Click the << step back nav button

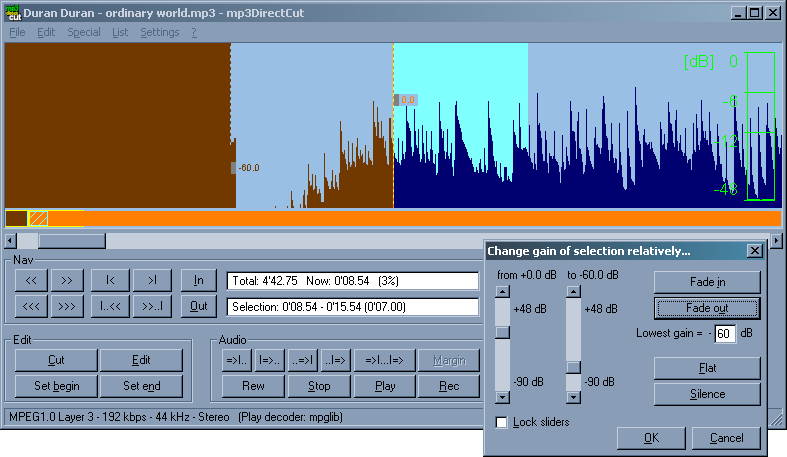(x=31, y=280)
